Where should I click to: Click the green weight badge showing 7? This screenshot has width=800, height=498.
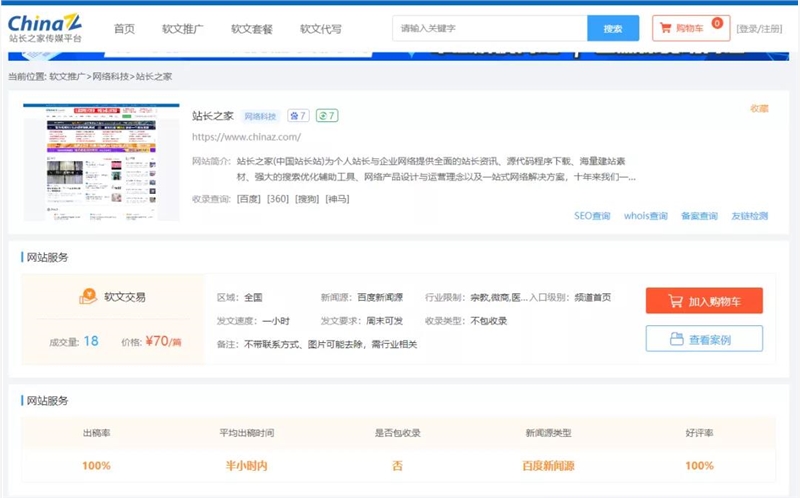coord(327,116)
